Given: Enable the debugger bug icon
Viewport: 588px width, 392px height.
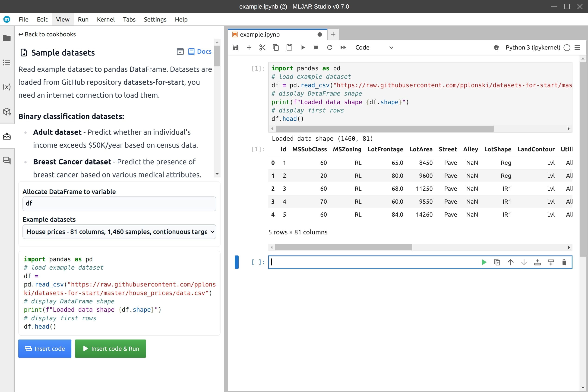Looking at the screenshot, I should tap(496, 47).
